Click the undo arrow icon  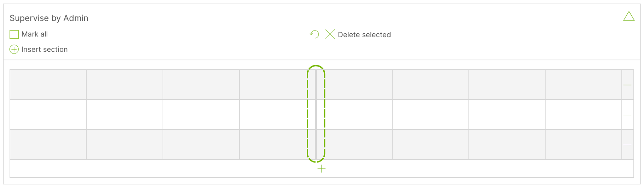pos(314,34)
